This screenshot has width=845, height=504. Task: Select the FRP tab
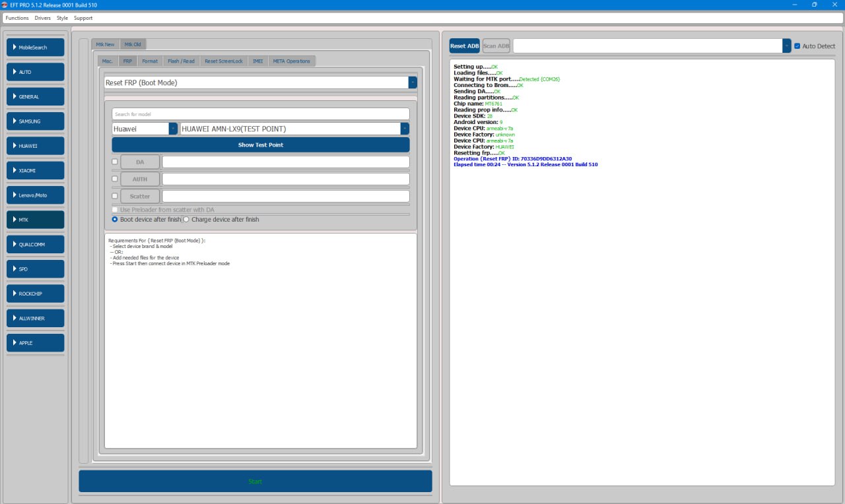tap(127, 61)
